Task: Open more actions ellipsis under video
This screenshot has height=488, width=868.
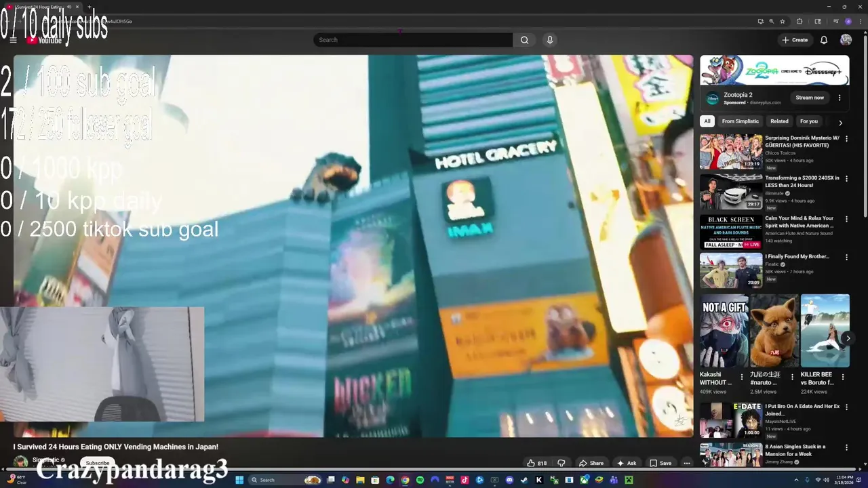Action: click(687, 463)
